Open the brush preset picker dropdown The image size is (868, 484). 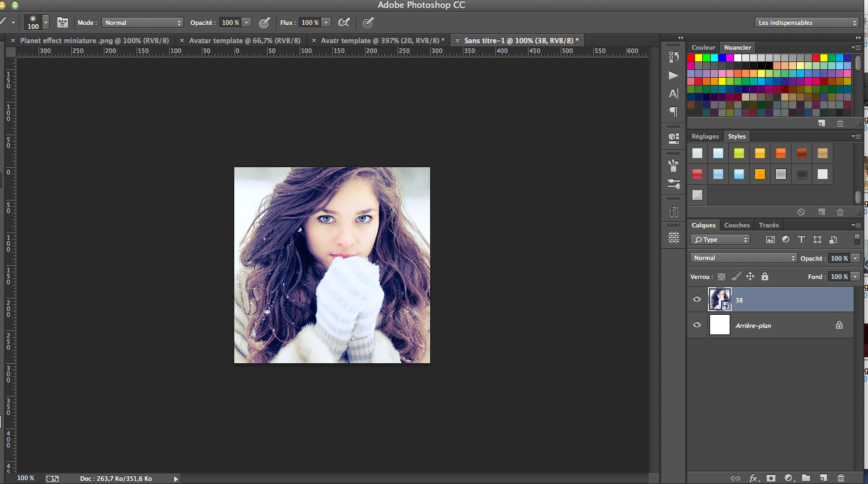click(x=46, y=22)
